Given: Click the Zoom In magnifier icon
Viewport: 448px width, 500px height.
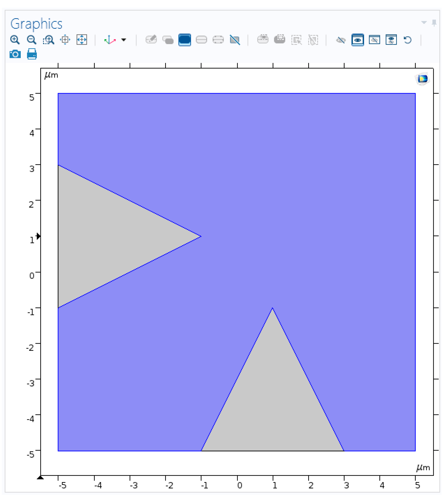Looking at the screenshot, I should pyautogui.click(x=15, y=40).
